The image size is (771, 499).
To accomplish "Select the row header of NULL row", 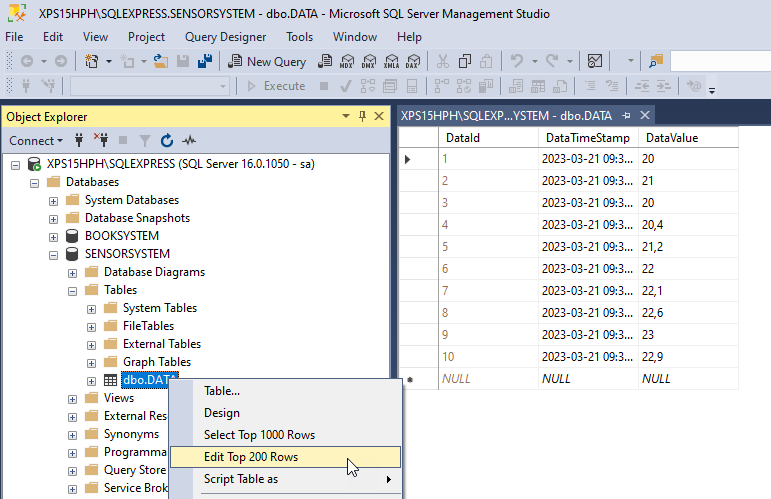I will pos(418,379).
